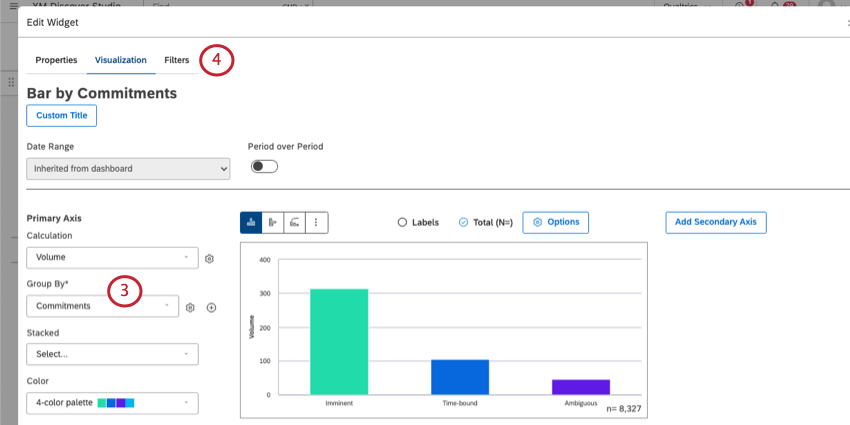
Task: Enable the Labels option
Action: [x=402, y=222]
